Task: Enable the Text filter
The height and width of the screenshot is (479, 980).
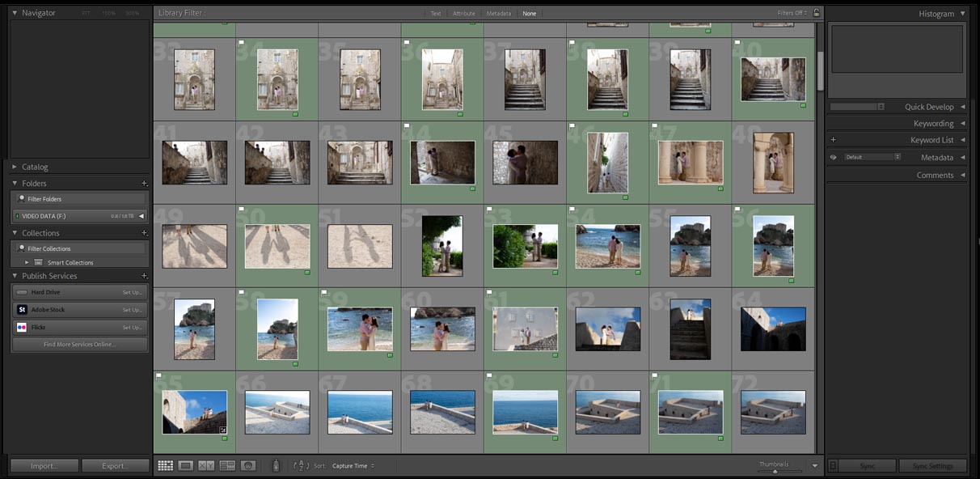Action: [x=435, y=13]
